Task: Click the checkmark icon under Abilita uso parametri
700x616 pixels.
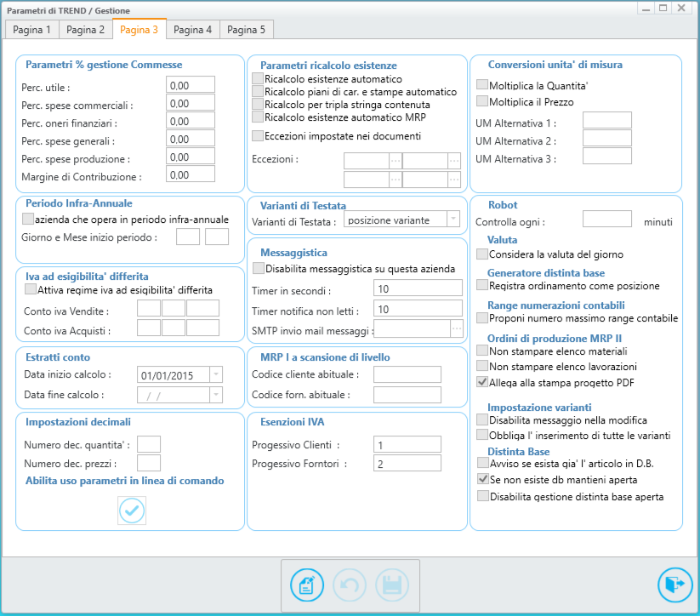Action: click(x=132, y=510)
